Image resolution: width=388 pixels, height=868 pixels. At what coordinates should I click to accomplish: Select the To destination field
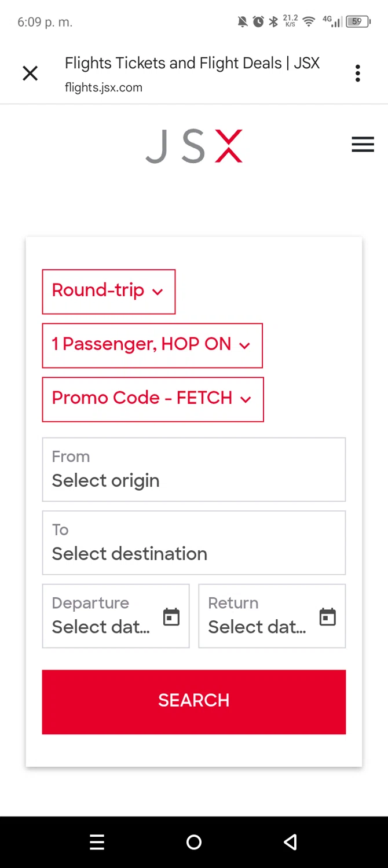[x=194, y=543]
